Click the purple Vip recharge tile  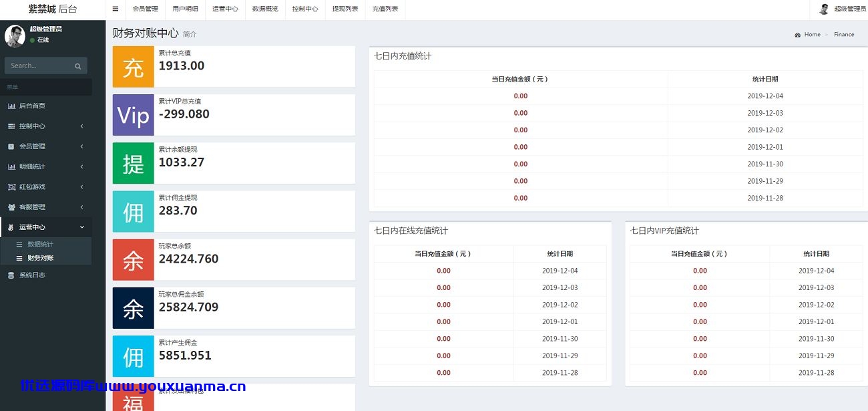(x=134, y=115)
